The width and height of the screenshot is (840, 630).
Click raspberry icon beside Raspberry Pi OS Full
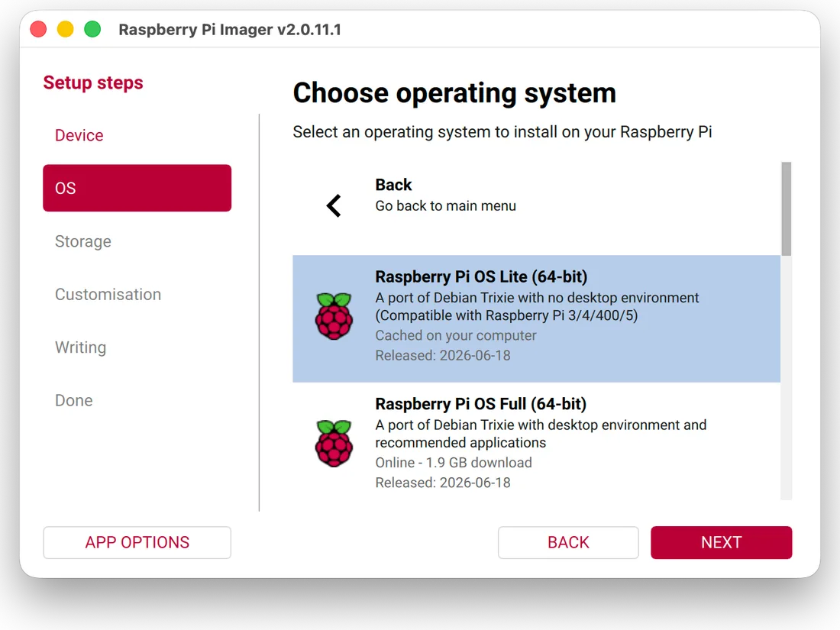coord(334,443)
